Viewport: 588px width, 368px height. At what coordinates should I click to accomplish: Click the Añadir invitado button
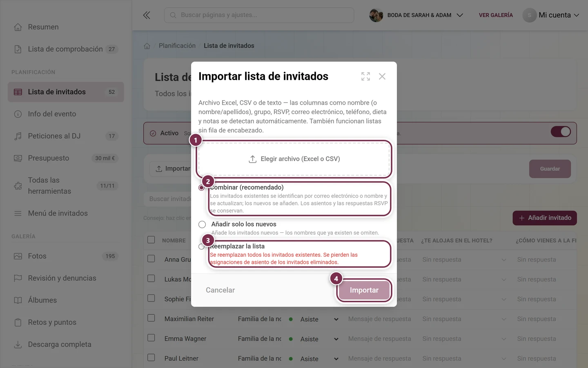pos(545,218)
